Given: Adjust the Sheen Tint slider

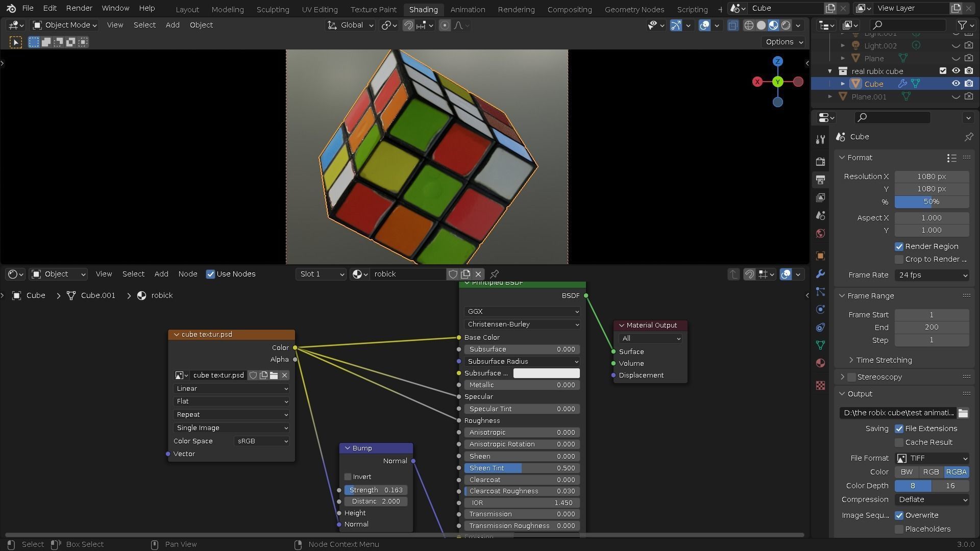Looking at the screenshot, I should click(x=522, y=468).
